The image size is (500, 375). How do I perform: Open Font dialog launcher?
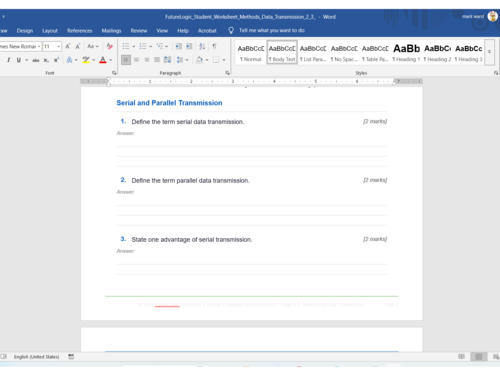click(x=114, y=73)
